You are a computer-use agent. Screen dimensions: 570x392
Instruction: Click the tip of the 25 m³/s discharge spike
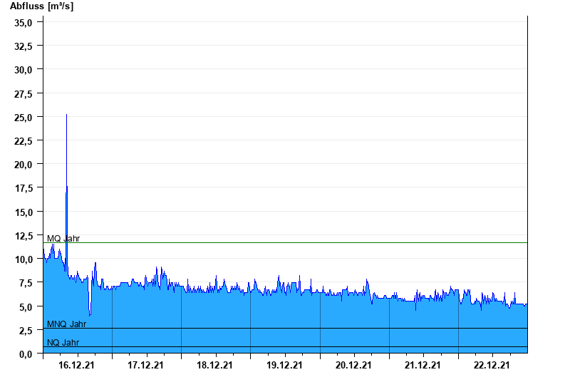click(x=66, y=115)
